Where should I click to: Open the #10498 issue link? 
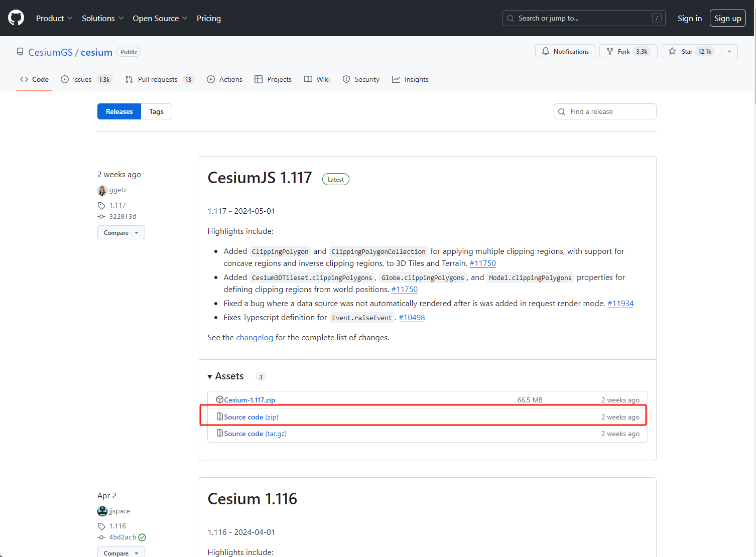[x=412, y=318]
